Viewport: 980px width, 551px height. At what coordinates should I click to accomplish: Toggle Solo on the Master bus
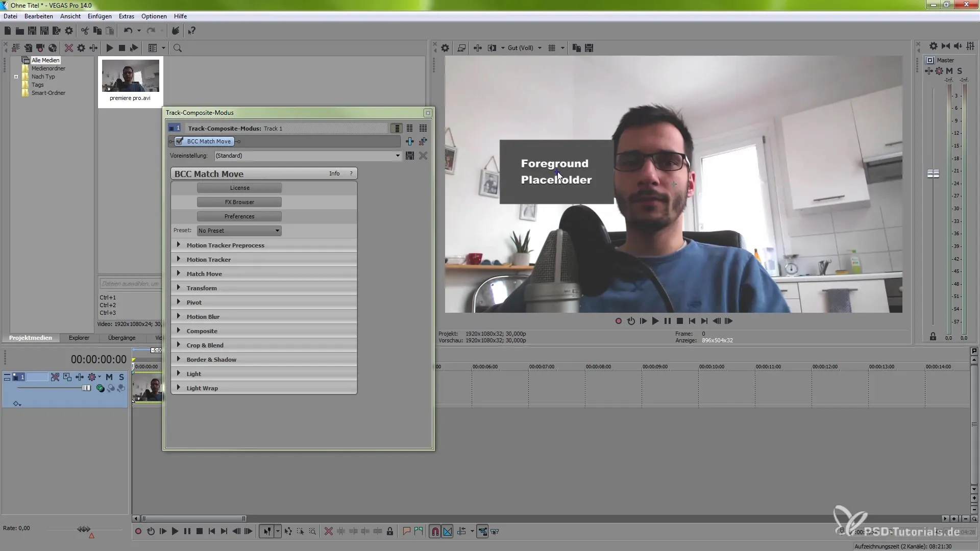pyautogui.click(x=960, y=71)
